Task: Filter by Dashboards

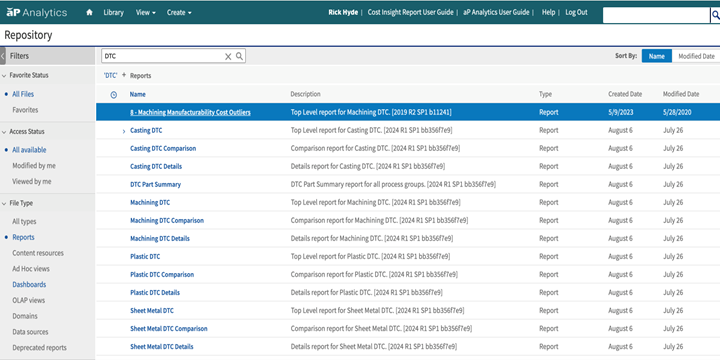Action: (x=29, y=285)
